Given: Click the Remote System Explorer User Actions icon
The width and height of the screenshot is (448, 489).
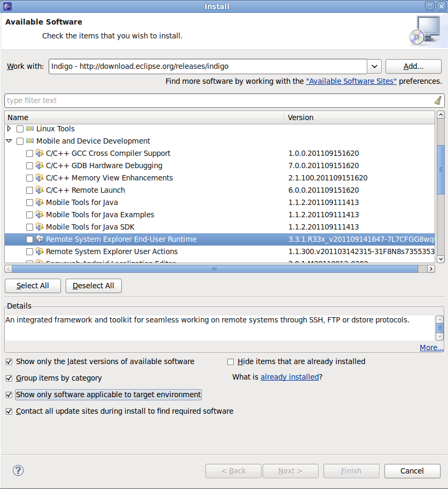Looking at the screenshot, I should coord(40,251).
